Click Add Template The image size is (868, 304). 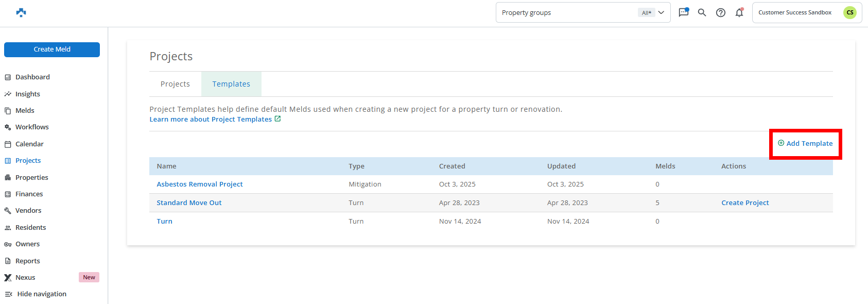click(x=805, y=143)
